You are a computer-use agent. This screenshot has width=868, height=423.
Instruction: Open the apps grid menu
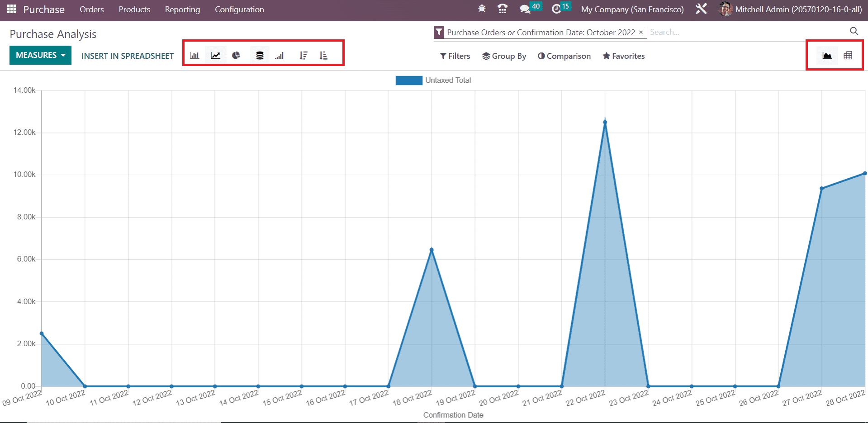tap(12, 9)
